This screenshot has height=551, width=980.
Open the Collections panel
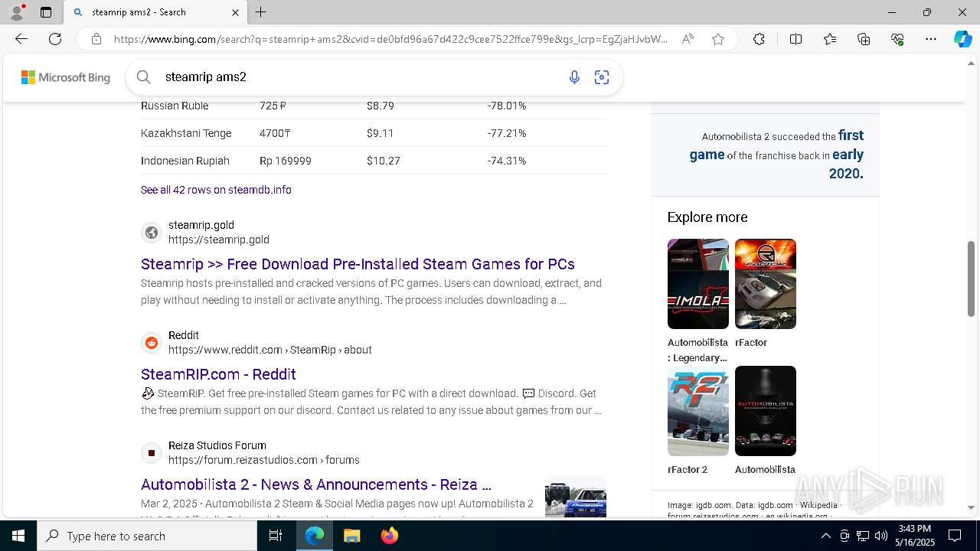point(864,39)
